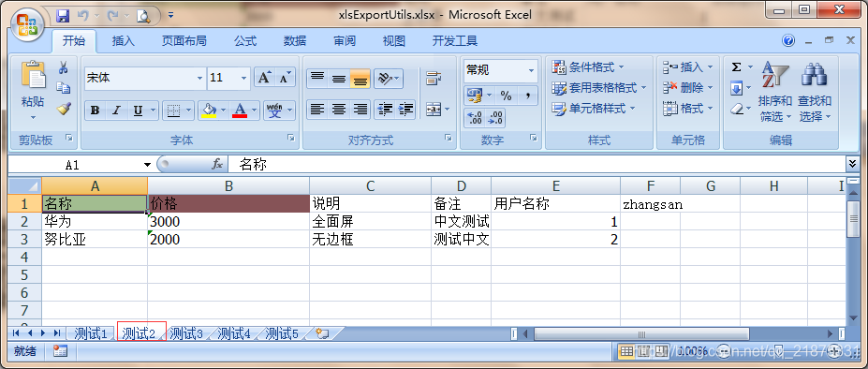Click the fx insert function button
868x369 pixels.
click(x=217, y=165)
